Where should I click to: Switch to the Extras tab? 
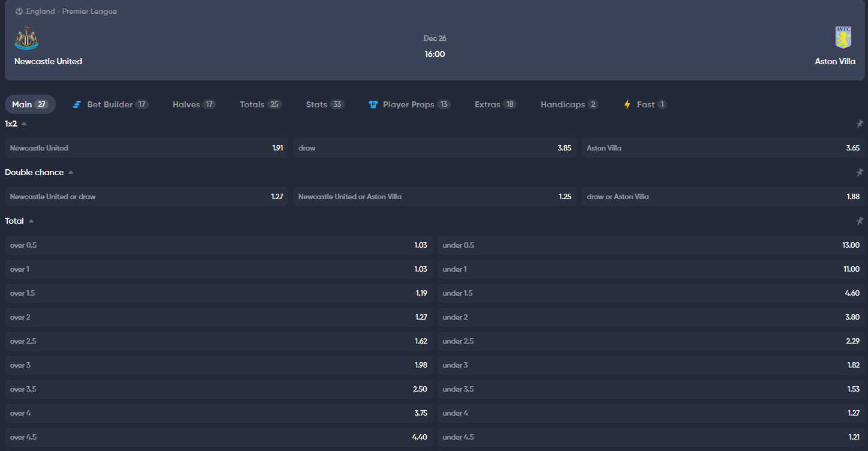(x=495, y=104)
